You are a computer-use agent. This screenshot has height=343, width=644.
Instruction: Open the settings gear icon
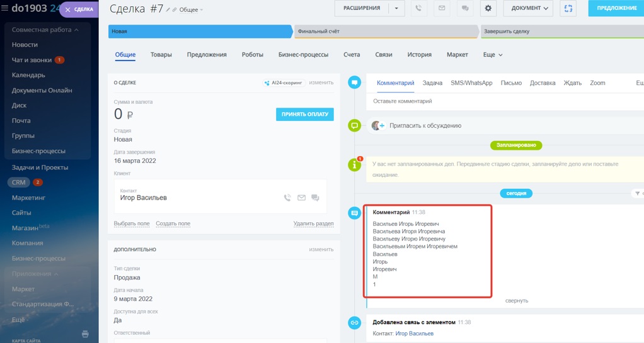coord(488,8)
